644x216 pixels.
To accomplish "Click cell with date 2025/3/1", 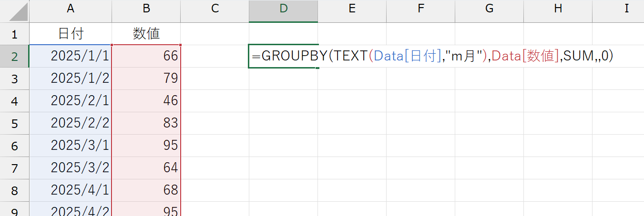I will [71, 146].
